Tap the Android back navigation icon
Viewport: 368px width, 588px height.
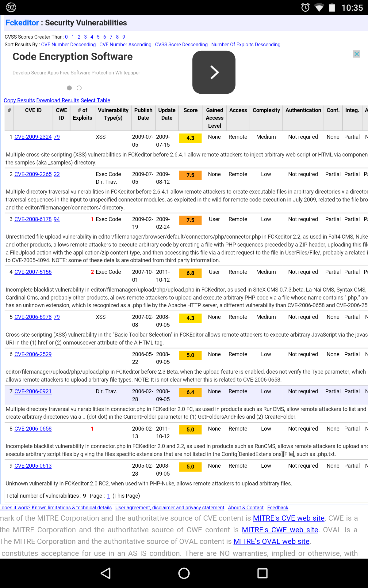[x=106, y=573]
